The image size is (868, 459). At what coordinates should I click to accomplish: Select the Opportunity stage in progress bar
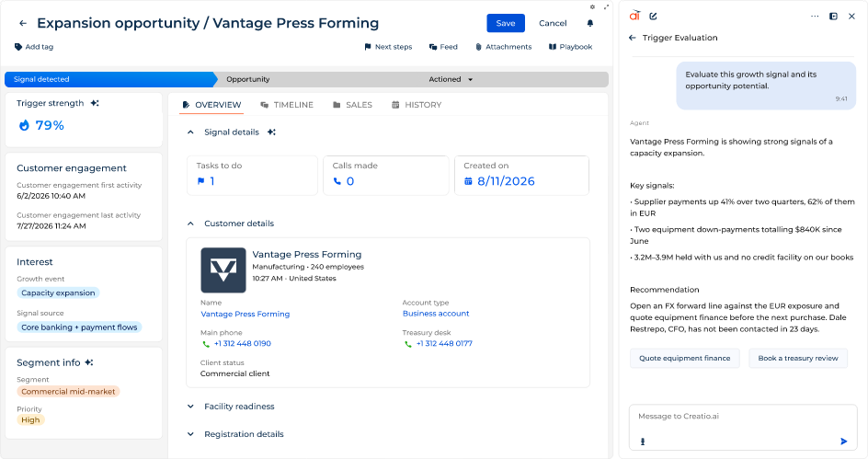[x=248, y=79]
